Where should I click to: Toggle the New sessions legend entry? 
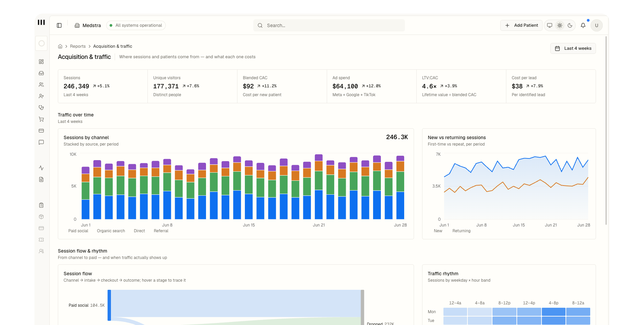click(x=438, y=231)
